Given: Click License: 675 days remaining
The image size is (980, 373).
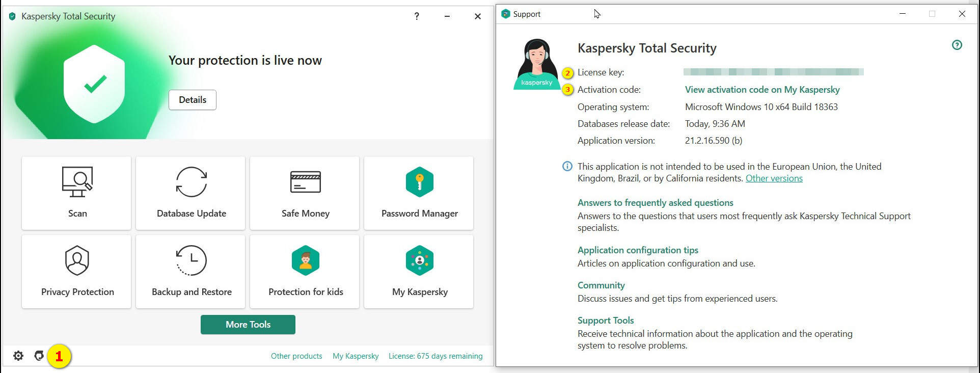Looking at the screenshot, I should [x=435, y=356].
